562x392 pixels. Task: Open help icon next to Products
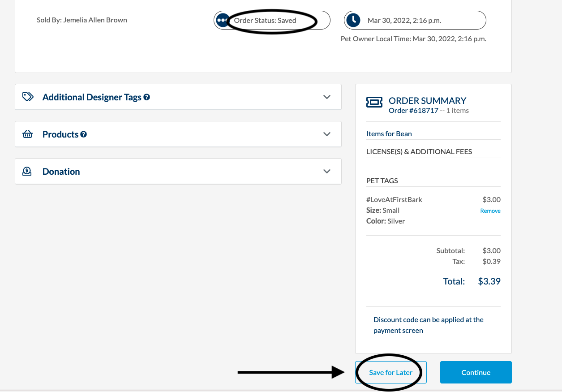(x=83, y=134)
